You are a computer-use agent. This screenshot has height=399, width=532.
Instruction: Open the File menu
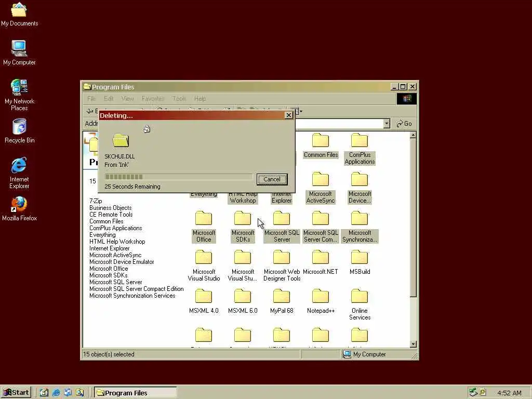pyautogui.click(x=91, y=98)
